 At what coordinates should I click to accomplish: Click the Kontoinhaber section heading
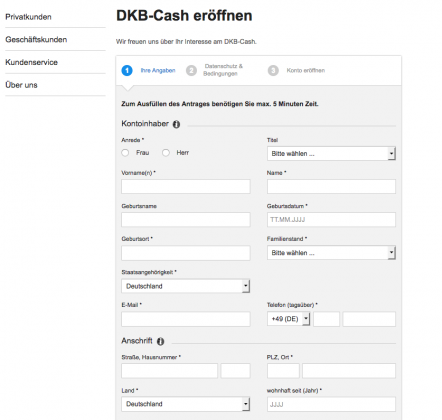[145, 124]
